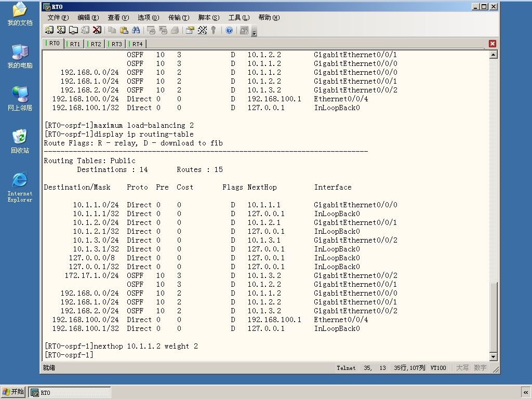This screenshot has height=399, width=532.
Task: Open the 脚本(S) menu
Action: coord(209,18)
